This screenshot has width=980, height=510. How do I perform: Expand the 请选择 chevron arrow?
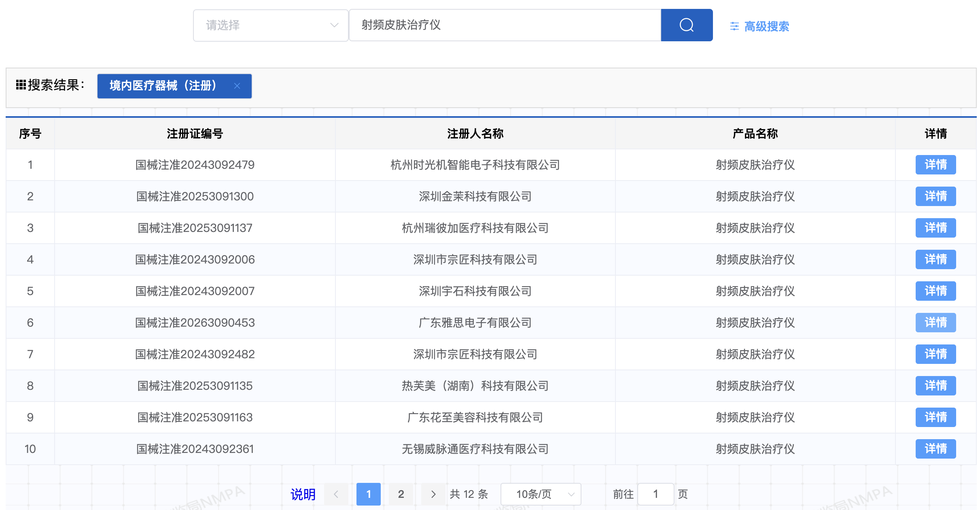pyautogui.click(x=334, y=25)
